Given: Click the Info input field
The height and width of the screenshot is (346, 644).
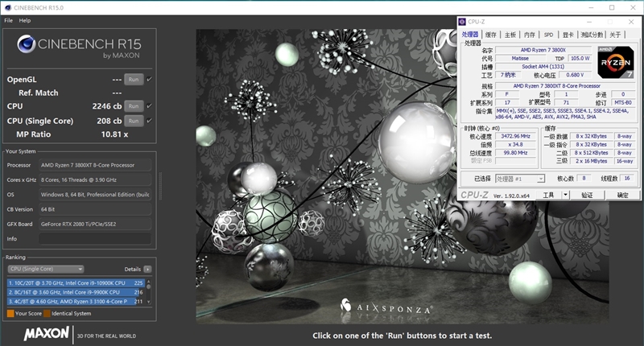Looking at the screenshot, I should [95, 238].
